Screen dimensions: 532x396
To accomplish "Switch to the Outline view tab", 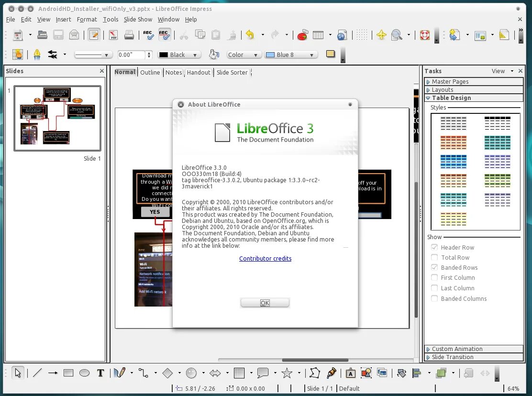I will [150, 72].
